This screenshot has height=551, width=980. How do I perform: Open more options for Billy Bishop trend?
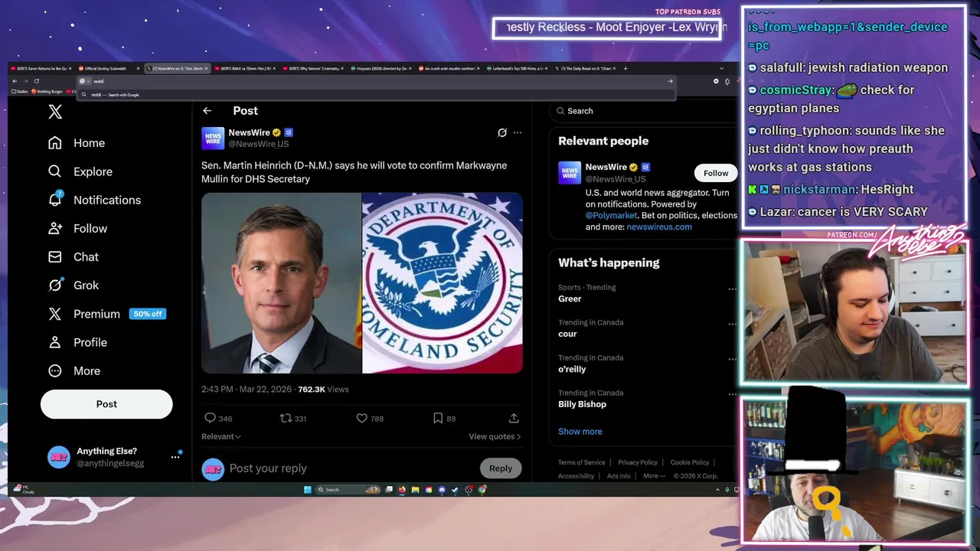click(x=732, y=395)
